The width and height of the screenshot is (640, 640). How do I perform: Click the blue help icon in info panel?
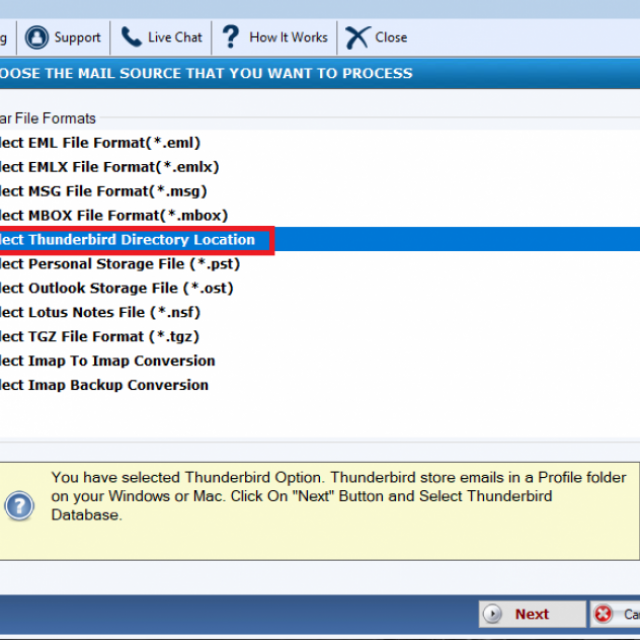click(x=19, y=506)
